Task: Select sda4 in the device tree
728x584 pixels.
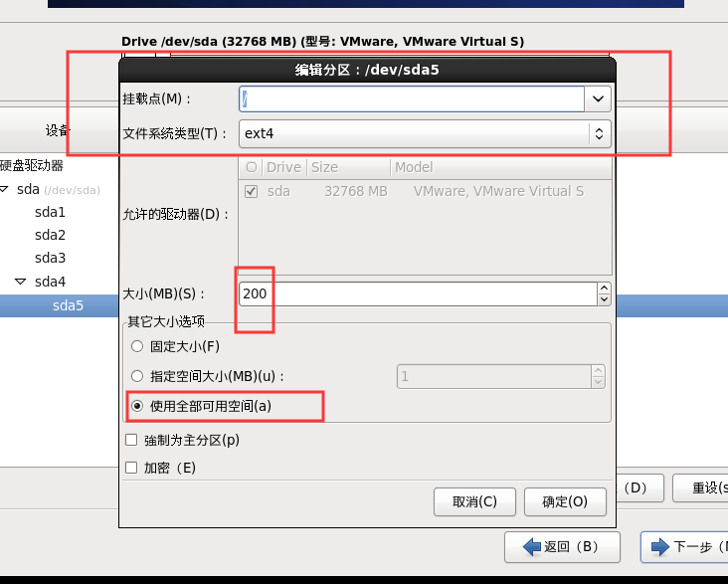Action: tap(50, 282)
